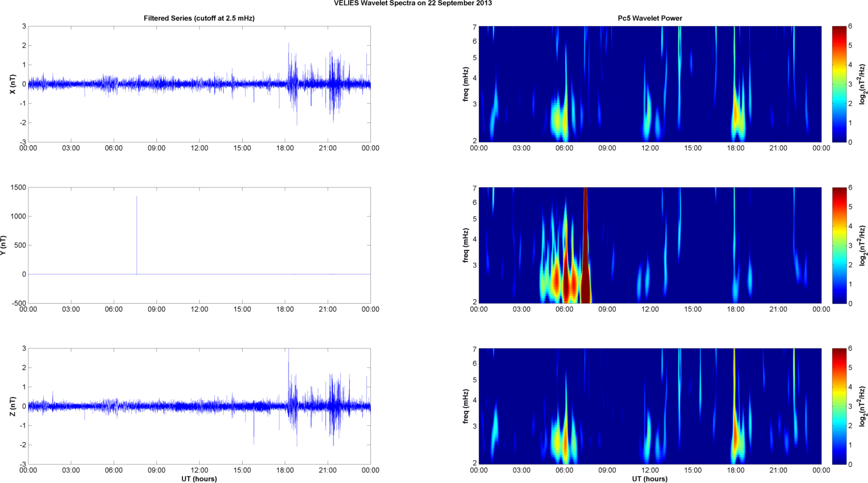Screen dimensions: 868x483
Task: Click orange hotspot near 18:00 in bottom spectrogram
Action: (x=736, y=438)
